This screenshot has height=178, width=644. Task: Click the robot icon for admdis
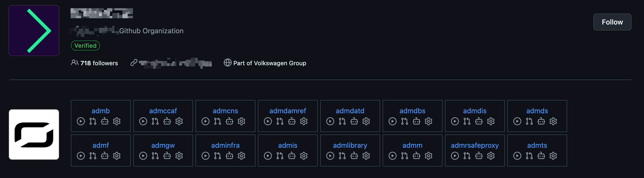(479, 121)
